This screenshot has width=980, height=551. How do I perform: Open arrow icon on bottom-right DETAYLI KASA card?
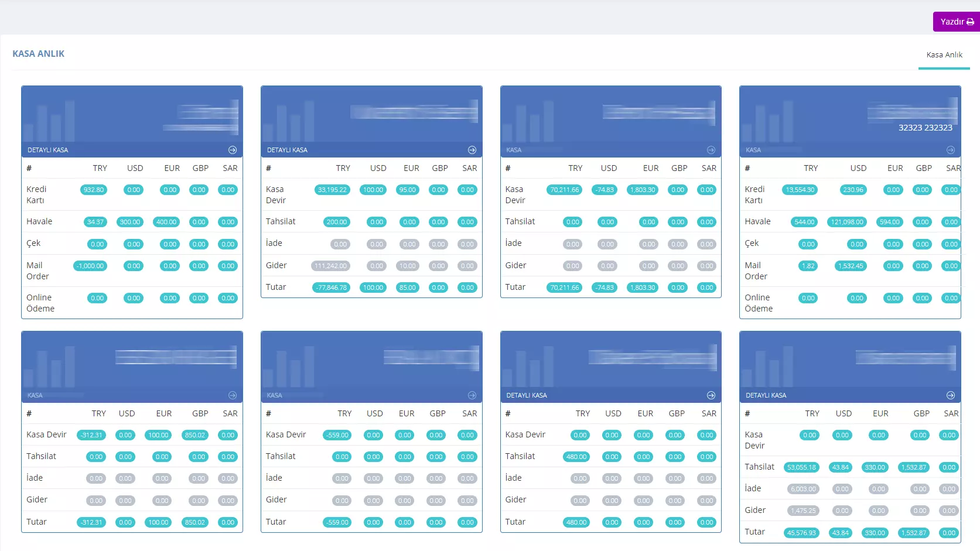951,395
